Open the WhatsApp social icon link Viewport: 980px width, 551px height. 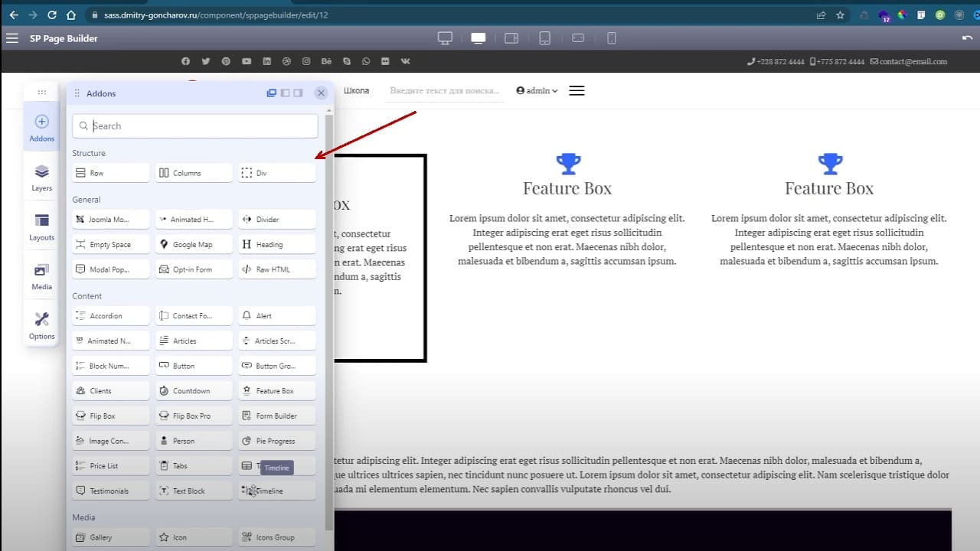(x=366, y=61)
